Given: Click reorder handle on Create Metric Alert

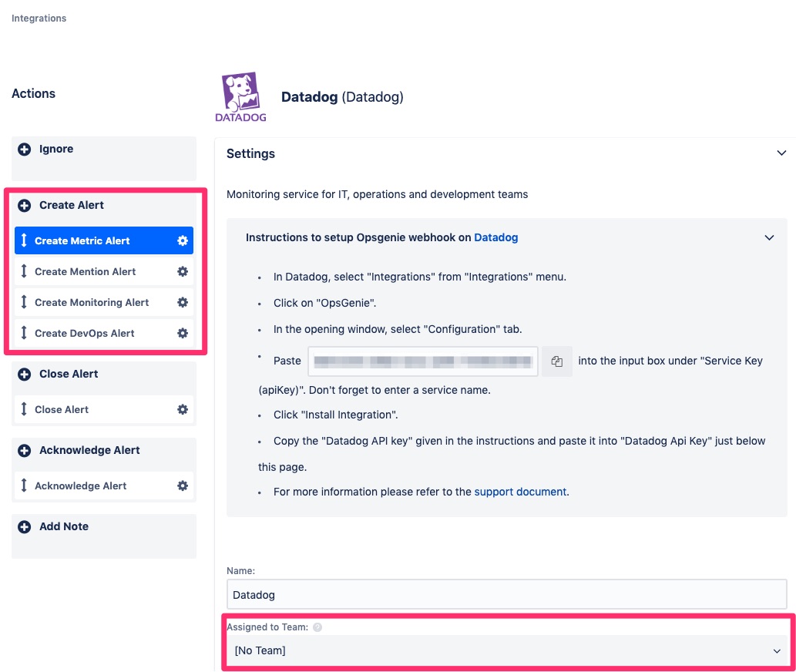Looking at the screenshot, I should (x=24, y=240).
